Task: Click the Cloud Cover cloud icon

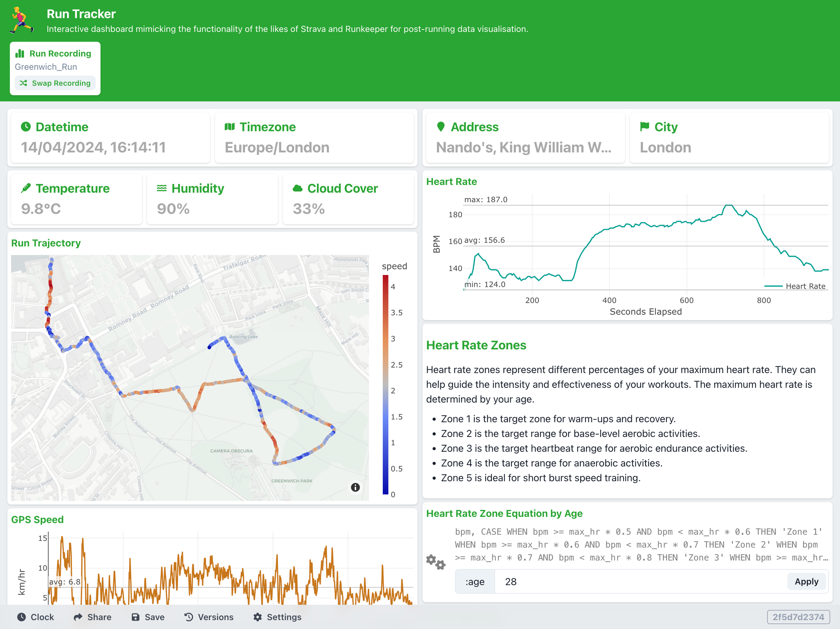Action: (x=297, y=188)
